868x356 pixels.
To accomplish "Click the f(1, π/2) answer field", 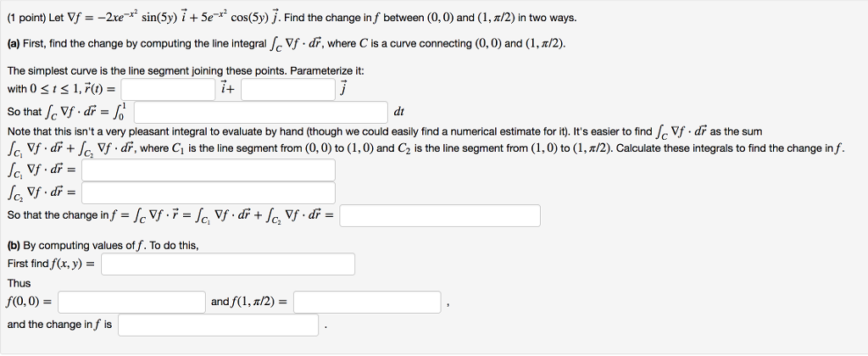I will click(367, 302).
